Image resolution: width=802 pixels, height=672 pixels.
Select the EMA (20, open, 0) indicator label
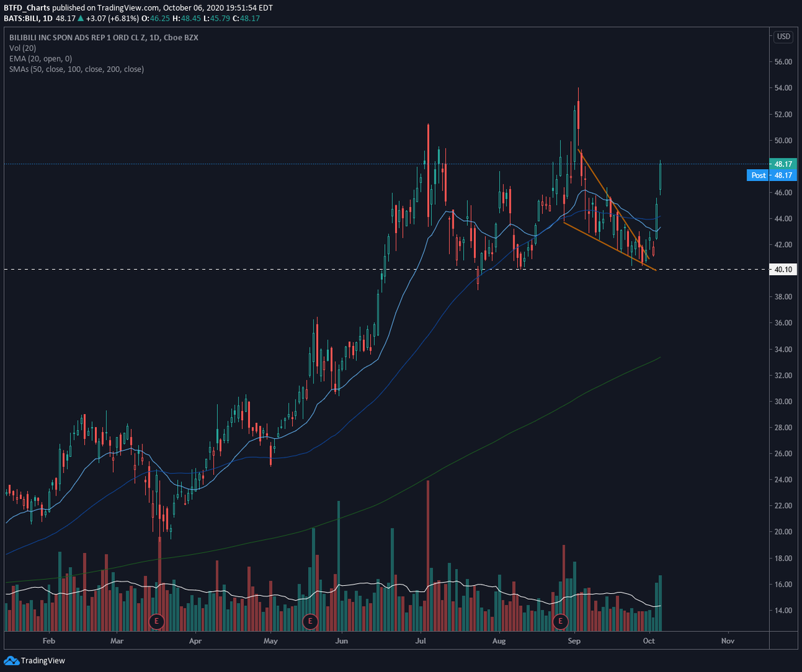coord(40,59)
